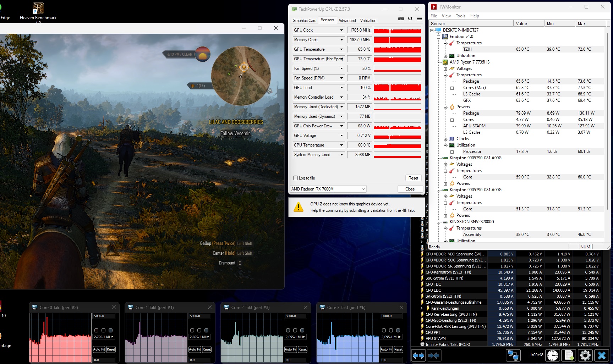The height and width of the screenshot is (364, 613).
Task: Switch to the Graphics Card tab in GPU-Z
Action: pyautogui.click(x=304, y=21)
